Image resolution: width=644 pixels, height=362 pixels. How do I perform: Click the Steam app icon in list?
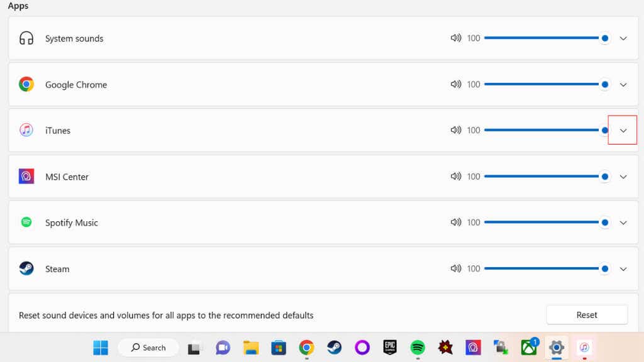pyautogui.click(x=26, y=268)
